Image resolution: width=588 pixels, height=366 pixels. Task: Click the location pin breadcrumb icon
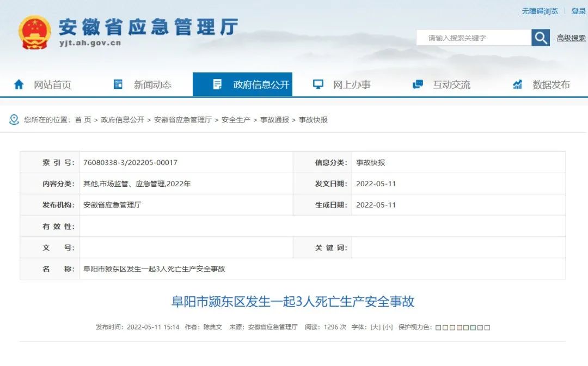(x=14, y=120)
